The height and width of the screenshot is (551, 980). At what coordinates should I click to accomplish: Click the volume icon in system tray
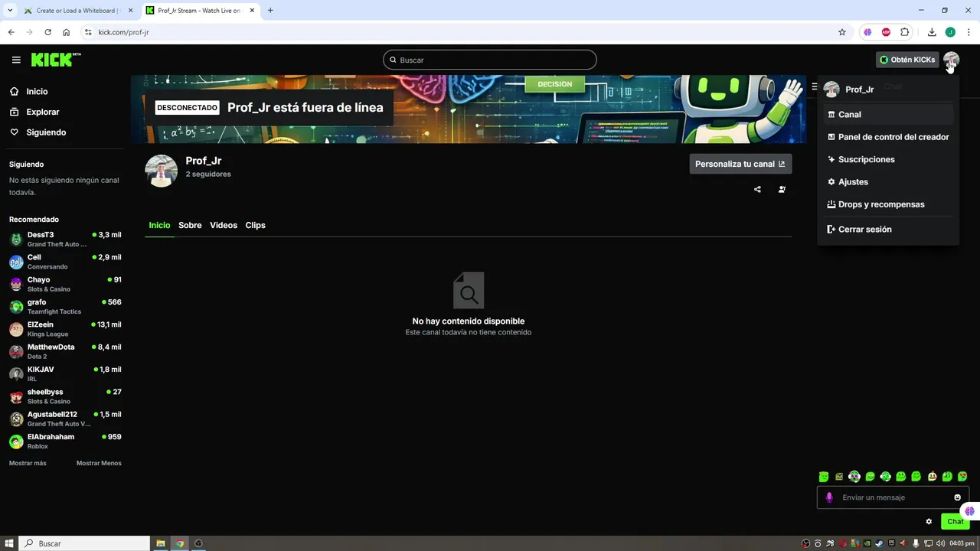940,543
